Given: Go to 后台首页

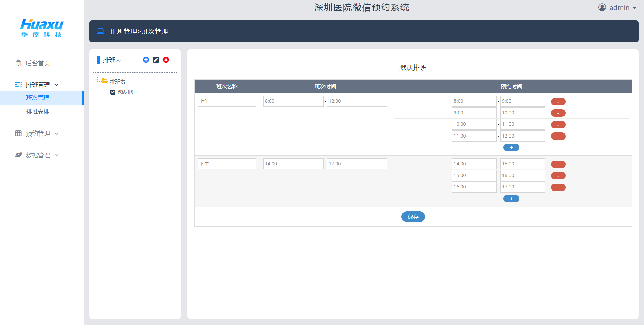Looking at the screenshot, I should point(38,63).
